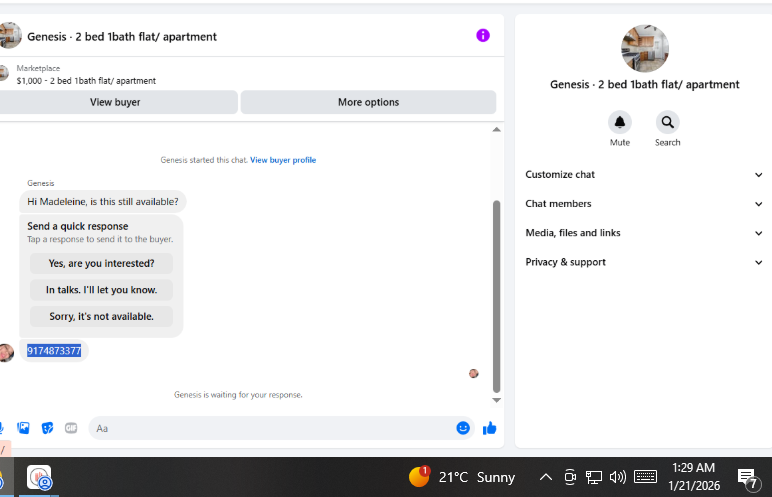Image resolution: width=772 pixels, height=497 pixels.
Task: Click Marketplace listing $1,000 text
Action: click(x=86, y=81)
